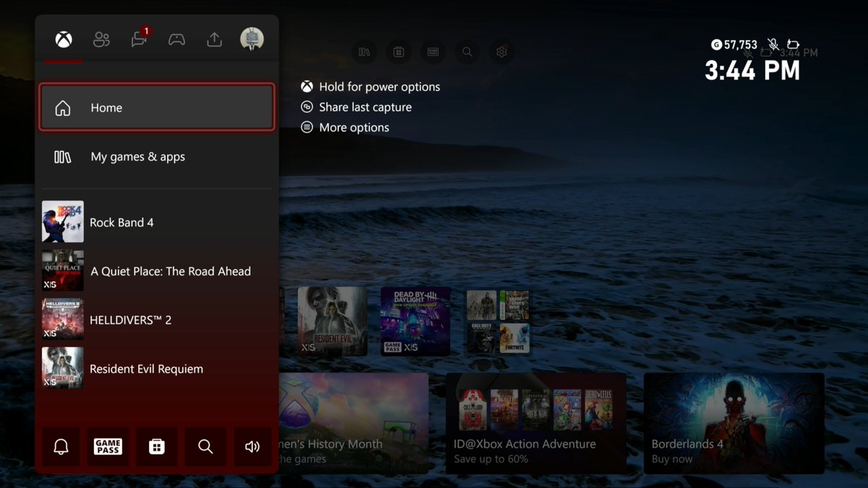Click the controller battery status icon
The image size is (868, 488).
tap(793, 45)
